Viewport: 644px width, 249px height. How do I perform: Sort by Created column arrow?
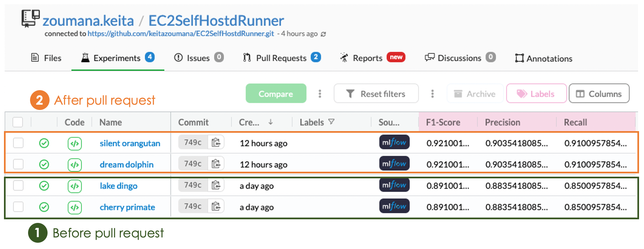(270, 122)
